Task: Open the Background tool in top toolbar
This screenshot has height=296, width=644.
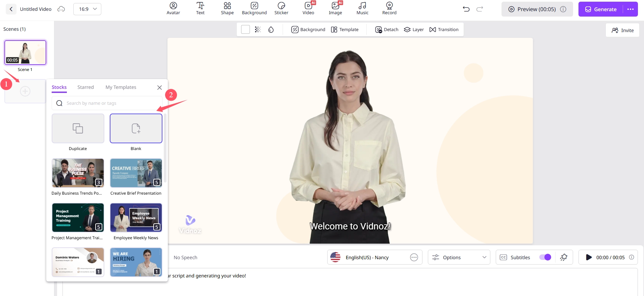Action: click(x=254, y=8)
